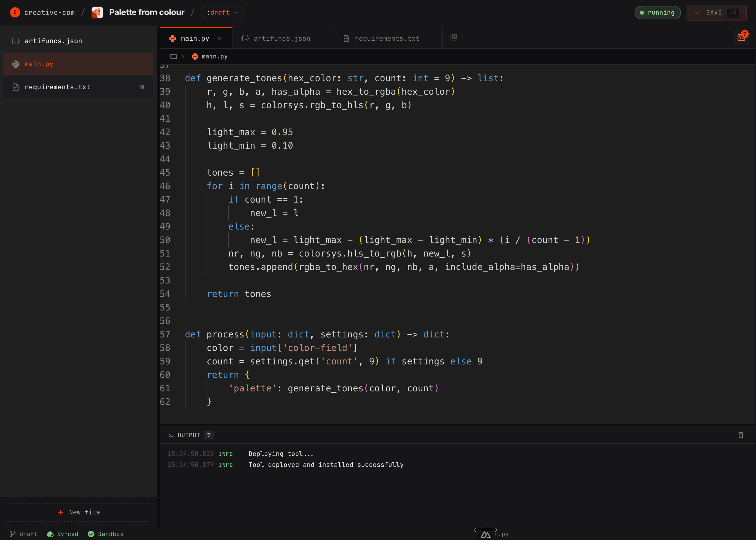756x540 pixels.
Task: Click the 'Deploying tool...' log line
Action: pyautogui.click(x=281, y=454)
